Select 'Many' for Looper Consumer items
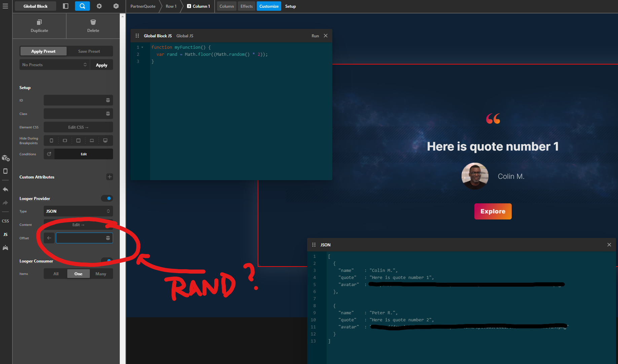Screen dimensions: 618x364 [x=101, y=274]
